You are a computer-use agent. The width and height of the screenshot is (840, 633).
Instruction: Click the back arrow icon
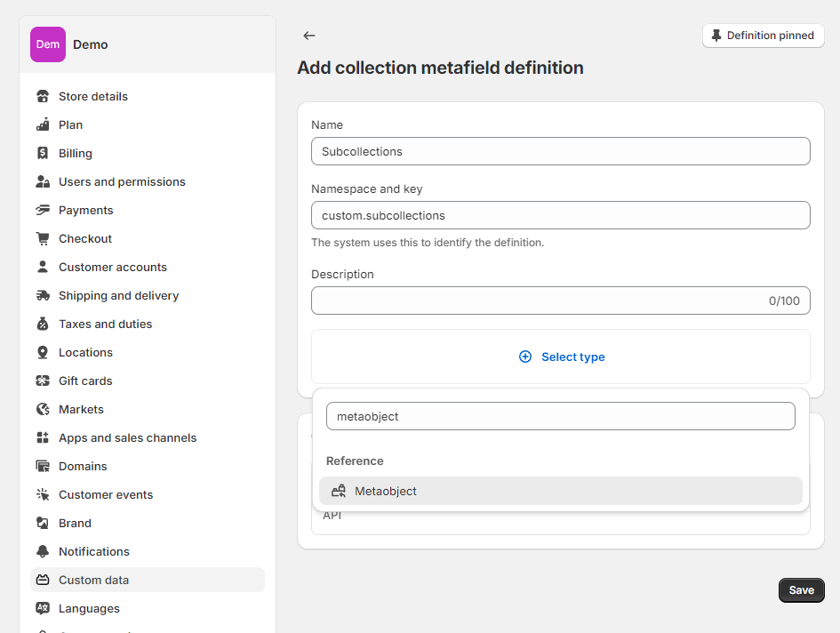pyautogui.click(x=309, y=36)
